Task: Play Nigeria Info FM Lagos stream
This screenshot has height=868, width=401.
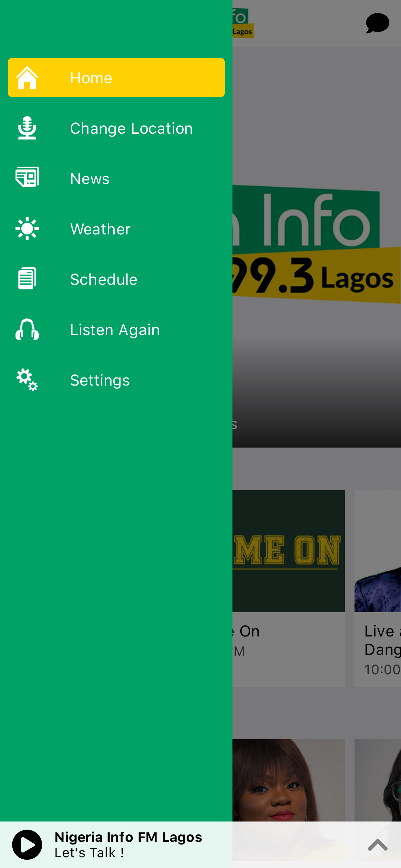Action: point(27,845)
